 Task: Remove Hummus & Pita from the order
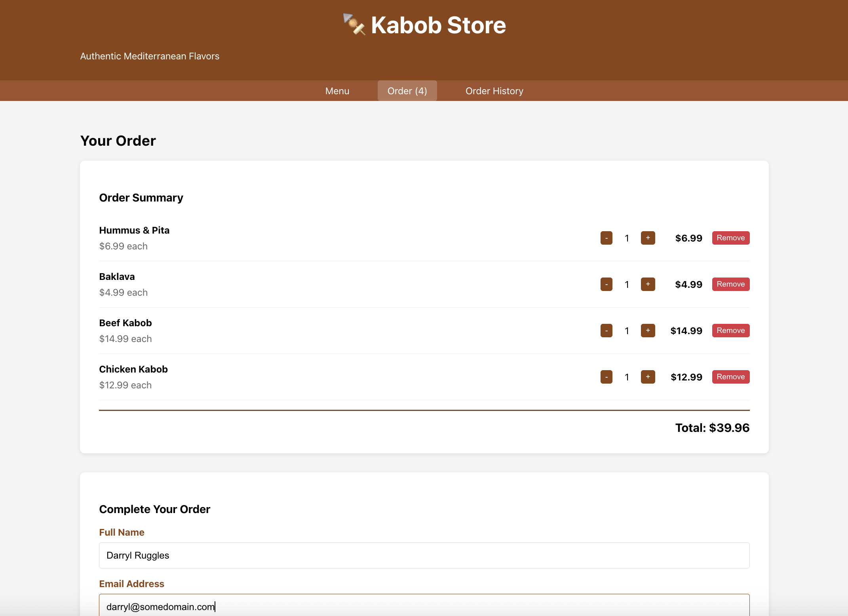(730, 238)
